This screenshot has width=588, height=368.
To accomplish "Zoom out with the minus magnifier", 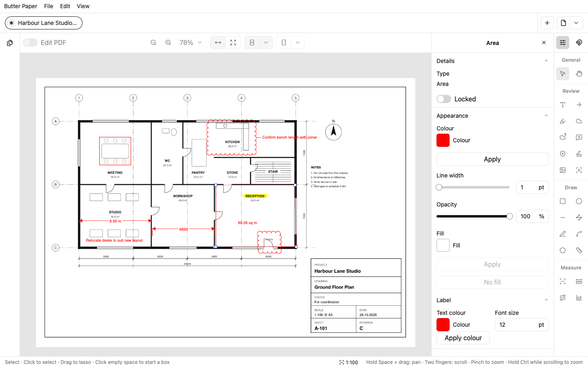I will [154, 43].
